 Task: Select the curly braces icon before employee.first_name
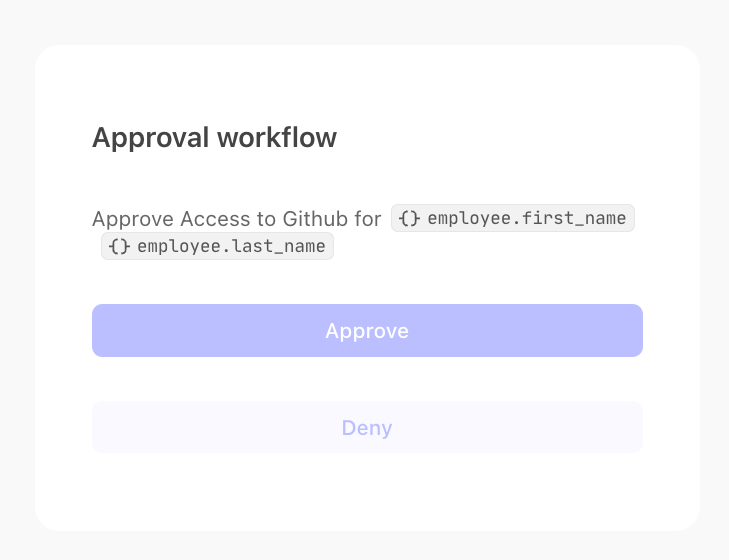(x=410, y=218)
